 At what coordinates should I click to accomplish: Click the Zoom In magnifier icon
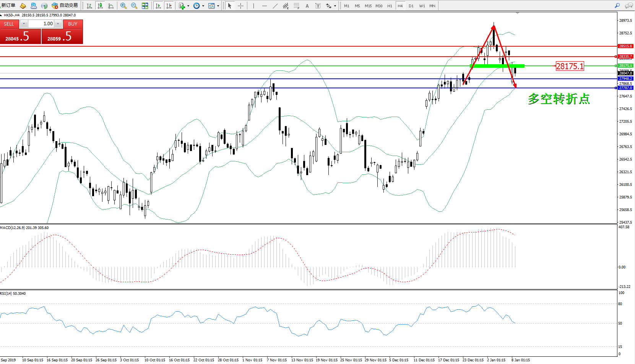[x=123, y=6]
